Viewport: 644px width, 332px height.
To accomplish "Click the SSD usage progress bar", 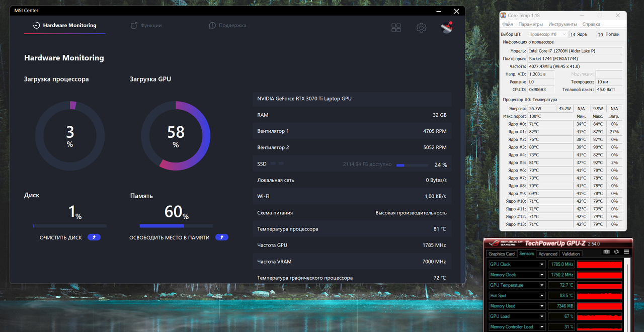I will (413, 165).
